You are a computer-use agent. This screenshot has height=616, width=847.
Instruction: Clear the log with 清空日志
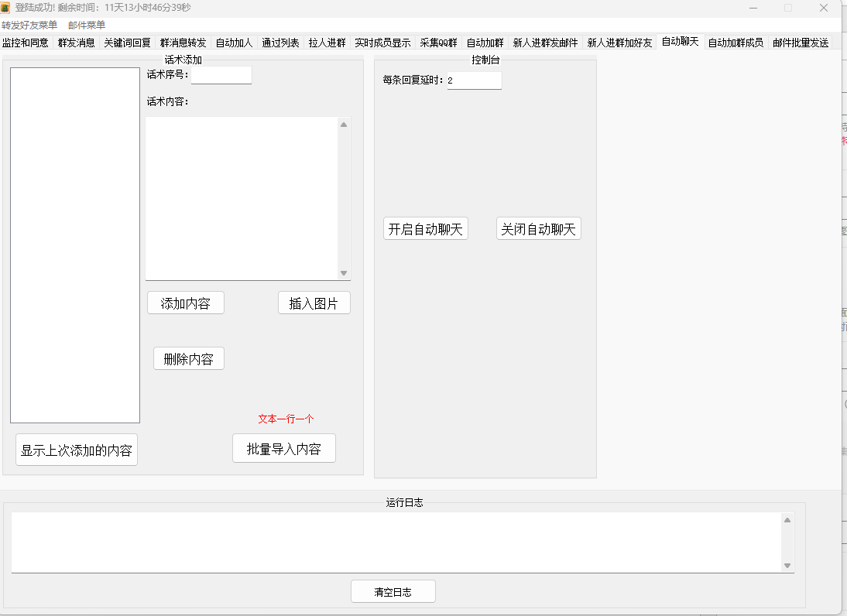point(393,591)
